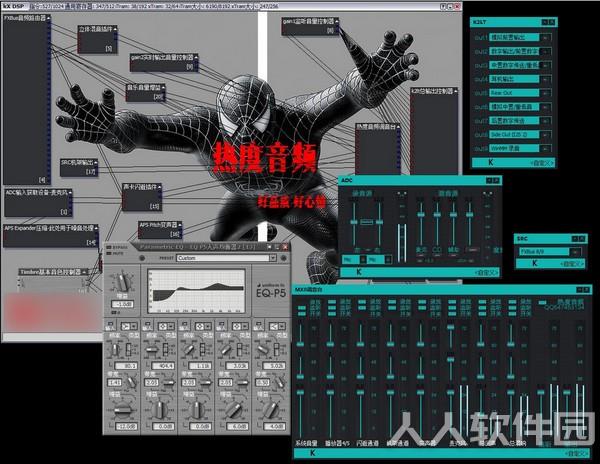Select the APS Expander压缩 module

51,235
